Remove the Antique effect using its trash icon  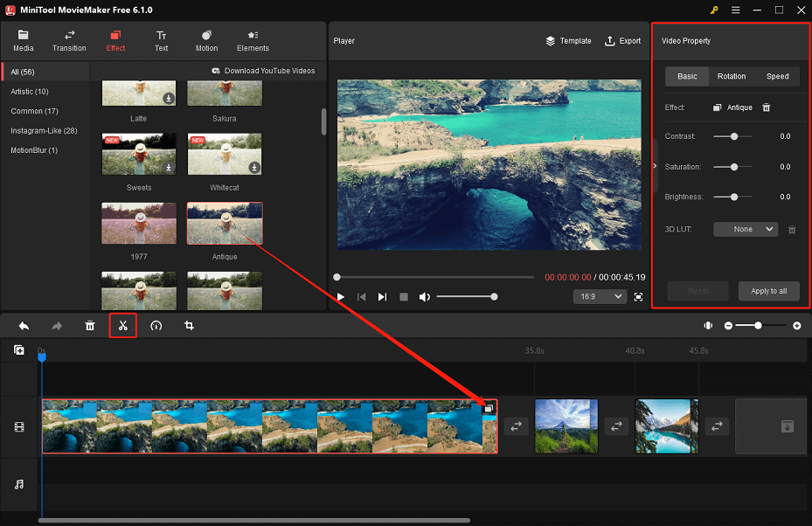tap(767, 107)
